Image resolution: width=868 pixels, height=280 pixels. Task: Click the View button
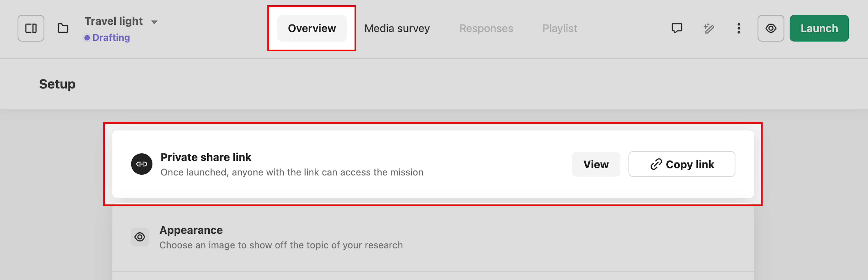tap(596, 164)
